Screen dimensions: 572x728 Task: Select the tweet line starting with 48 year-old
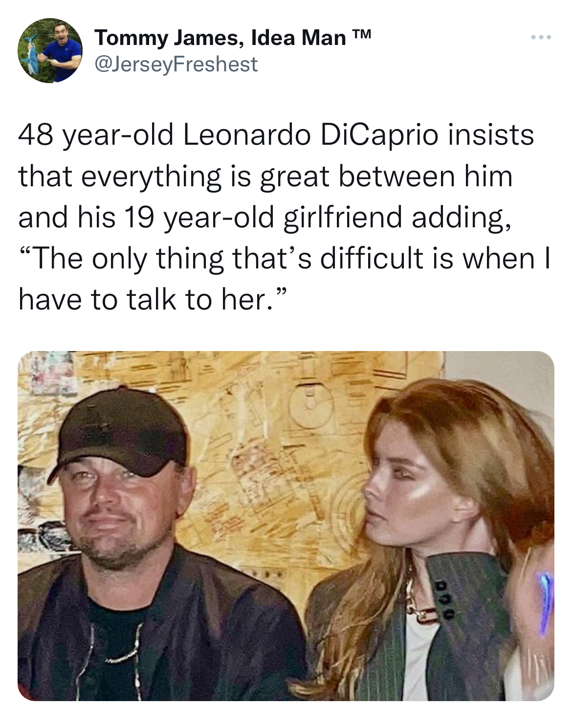(276, 135)
